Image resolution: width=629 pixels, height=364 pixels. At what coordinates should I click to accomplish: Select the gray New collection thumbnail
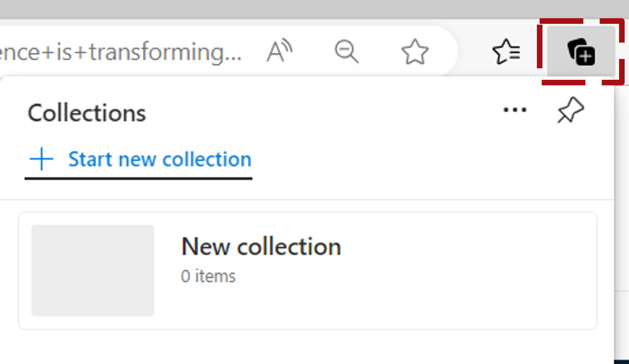pos(93,270)
